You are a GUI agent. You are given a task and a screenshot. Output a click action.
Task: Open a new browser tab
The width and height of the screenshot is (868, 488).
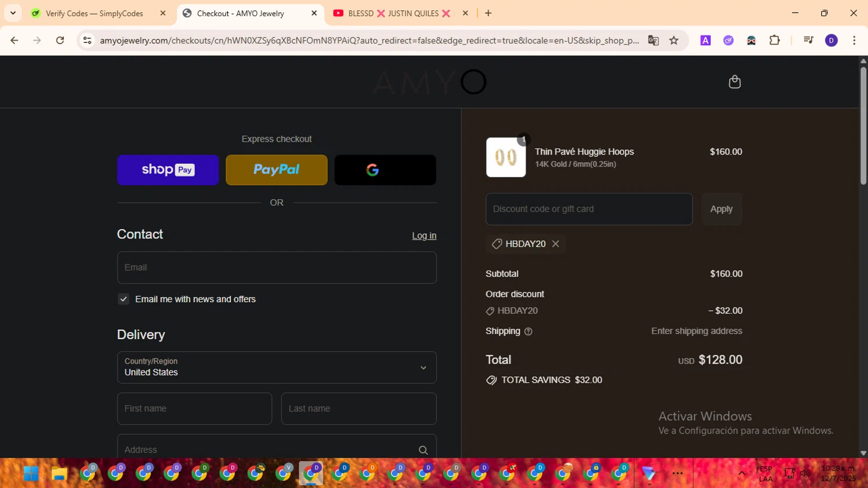(488, 13)
